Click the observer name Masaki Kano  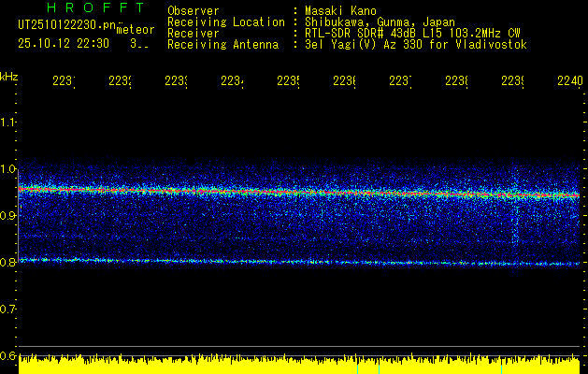340,11
